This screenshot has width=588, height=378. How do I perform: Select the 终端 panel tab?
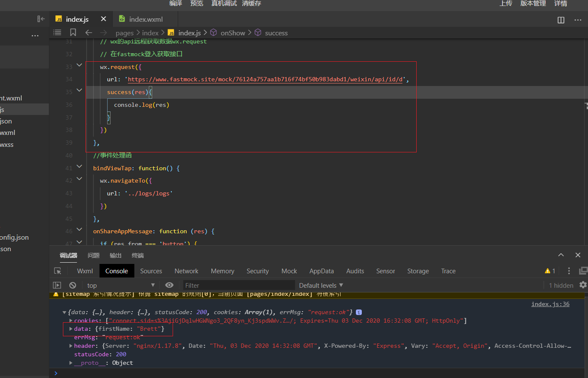138,255
